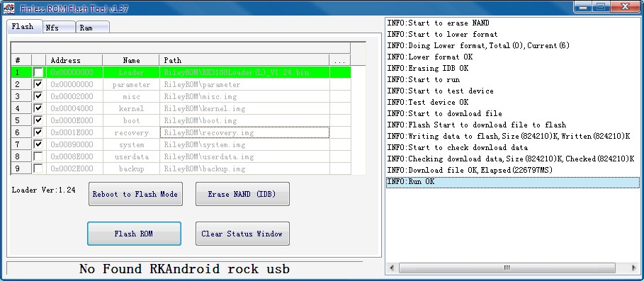The width and height of the screenshot is (644, 281).
Task: Click 'No Found RKAndroid rock usb' status
Action: tap(184, 269)
